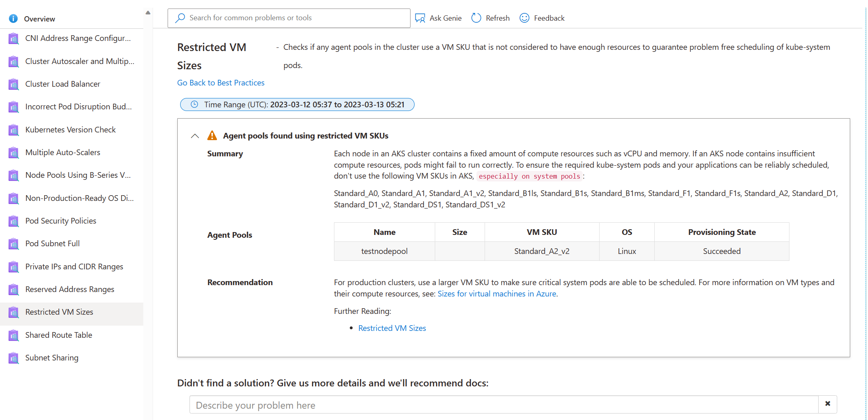This screenshot has height=420, width=868.
Task: Collapse the agent pools finding panel
Action: (x=195, y=136)
